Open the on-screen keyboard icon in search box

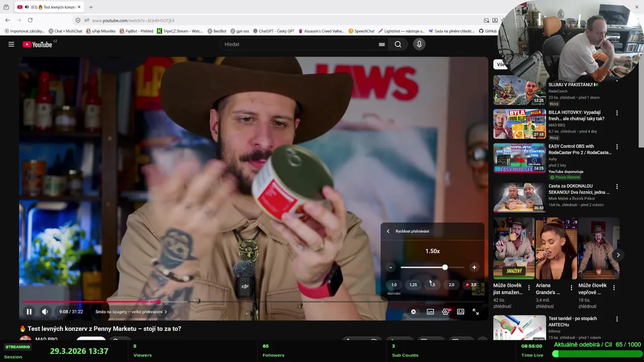coord(382,44)
